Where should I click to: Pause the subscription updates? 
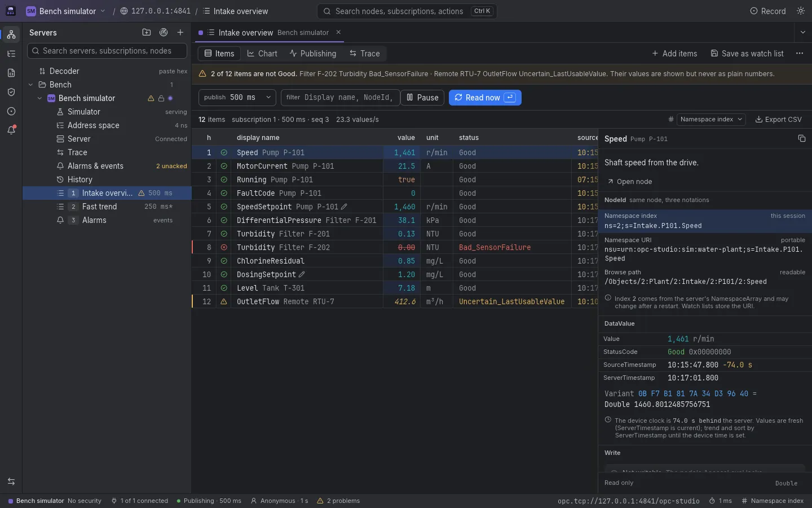click(x=423, y=98)
